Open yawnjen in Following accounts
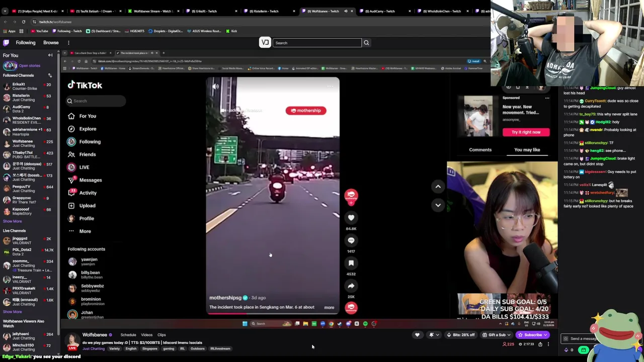 [86, 261]
